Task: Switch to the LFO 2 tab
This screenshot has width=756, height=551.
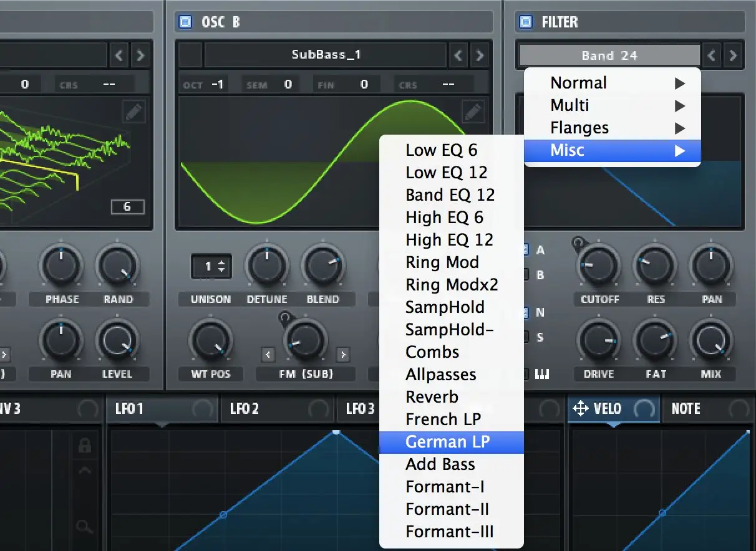Action: tap(245, 409)
